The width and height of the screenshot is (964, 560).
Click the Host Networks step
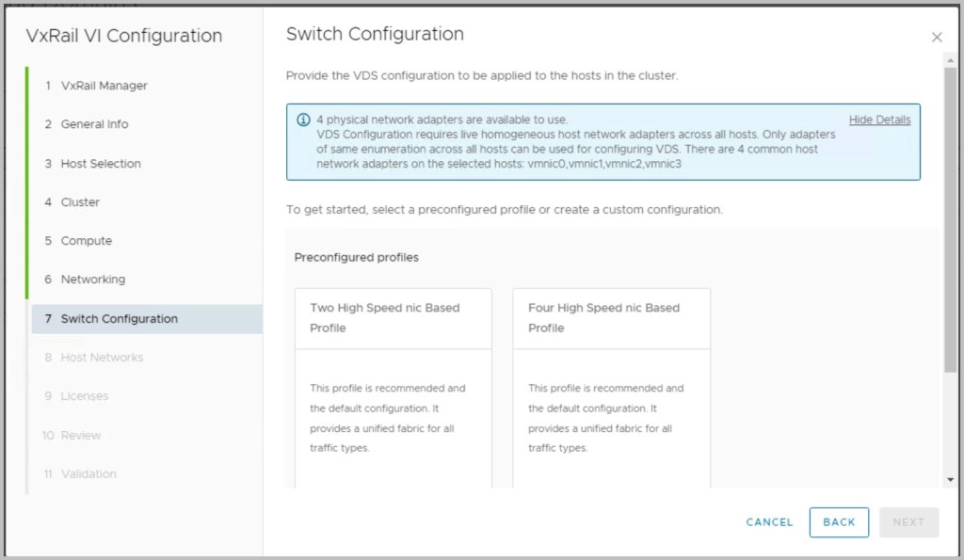(102, 358)
